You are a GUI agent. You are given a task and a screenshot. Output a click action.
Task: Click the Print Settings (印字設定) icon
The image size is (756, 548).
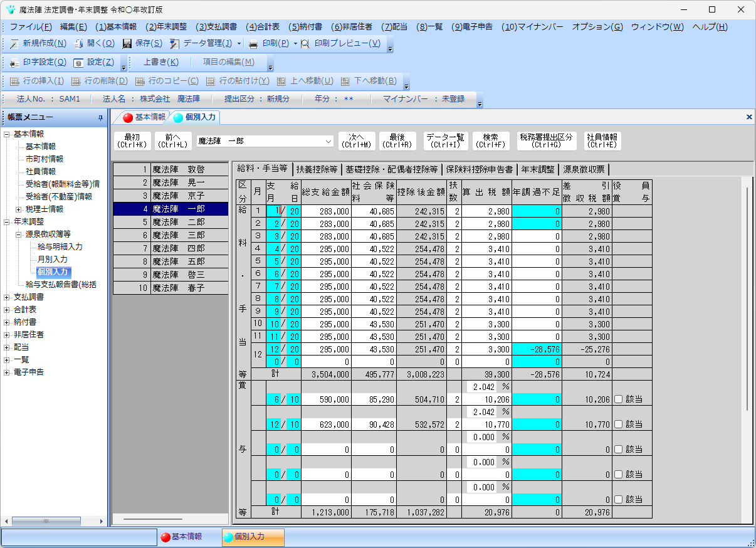[x=14, y=63]
